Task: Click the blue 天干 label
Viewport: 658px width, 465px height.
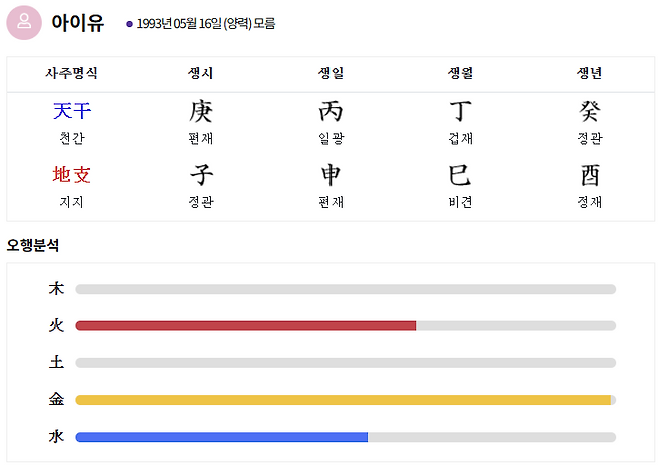Action: [x=71, y=111]
